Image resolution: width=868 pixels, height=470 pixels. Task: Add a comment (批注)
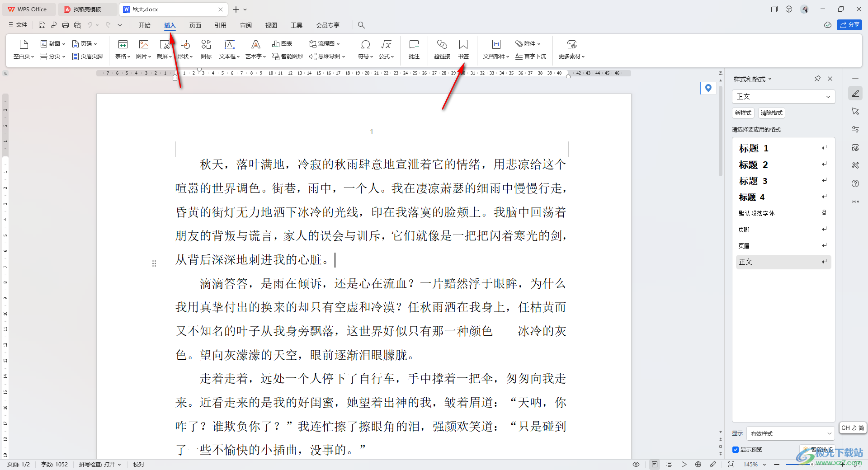tap(414, 49)
